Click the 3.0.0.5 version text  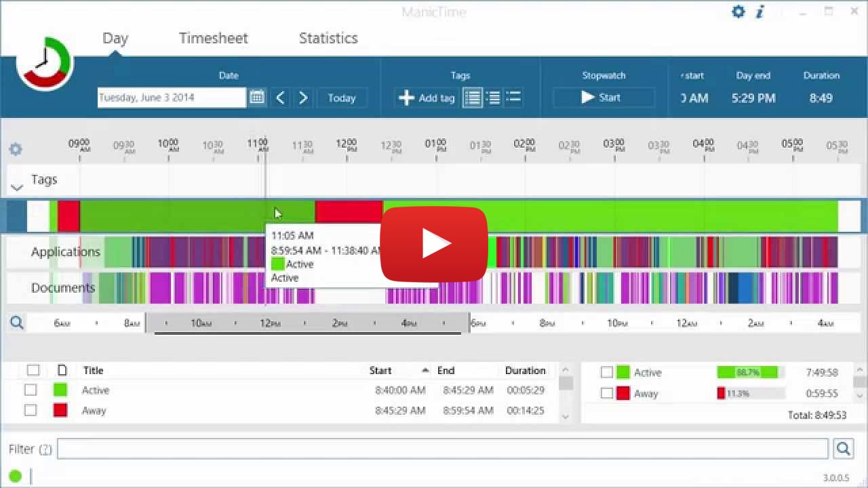coord(835,478)
